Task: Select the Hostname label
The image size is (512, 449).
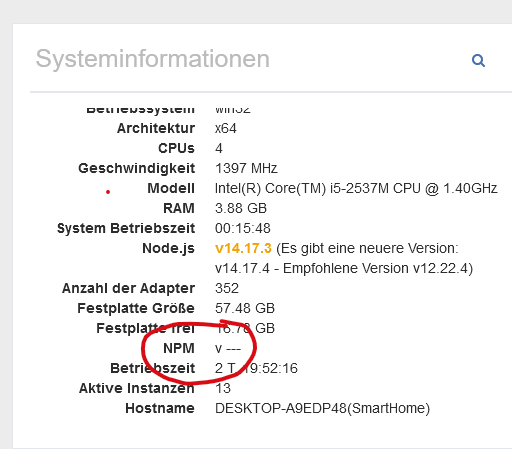Action: pos(160,408)
